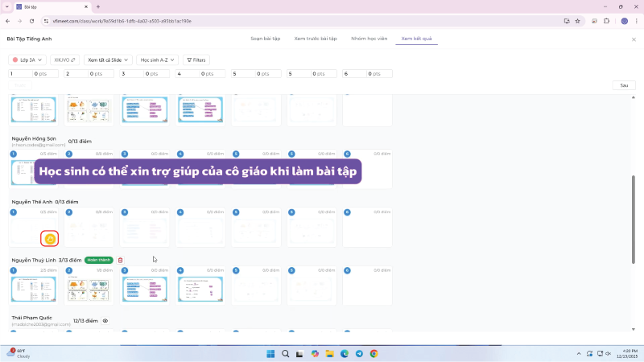Open Telegram from the taskbar
The width and height of the screenshot is (644, 362).
pyautogui.click(x=358, y=353)
